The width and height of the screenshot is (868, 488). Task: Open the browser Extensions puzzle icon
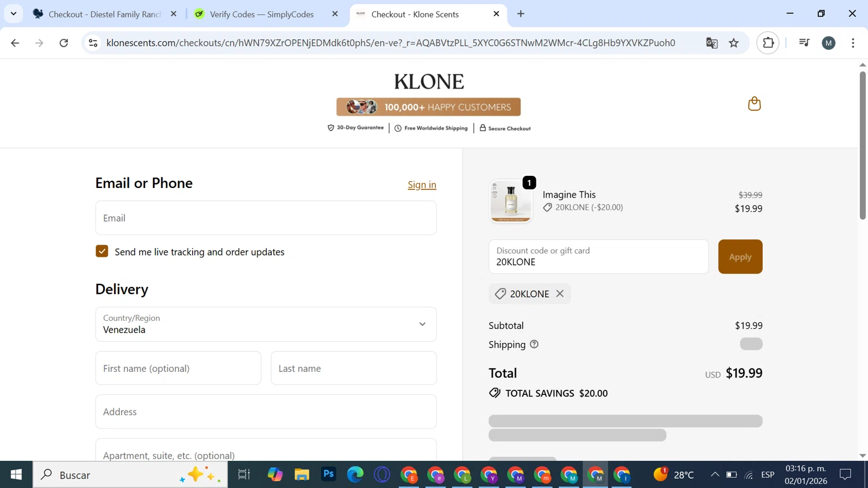pos(768,43)
